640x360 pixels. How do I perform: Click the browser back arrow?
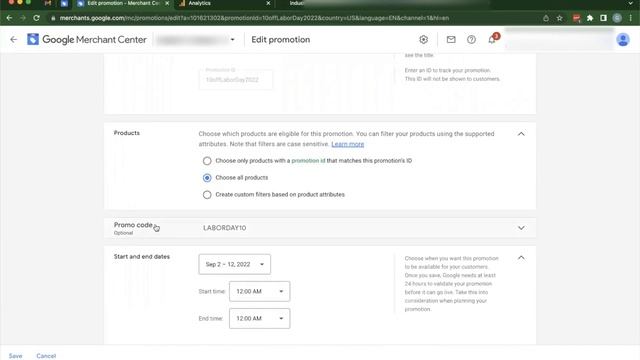point(9,18)
